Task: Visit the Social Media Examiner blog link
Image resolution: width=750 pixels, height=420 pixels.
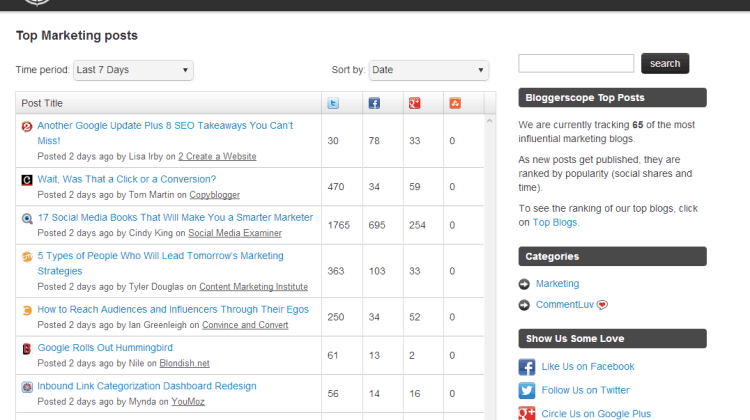Action: [x=235, y=233]
